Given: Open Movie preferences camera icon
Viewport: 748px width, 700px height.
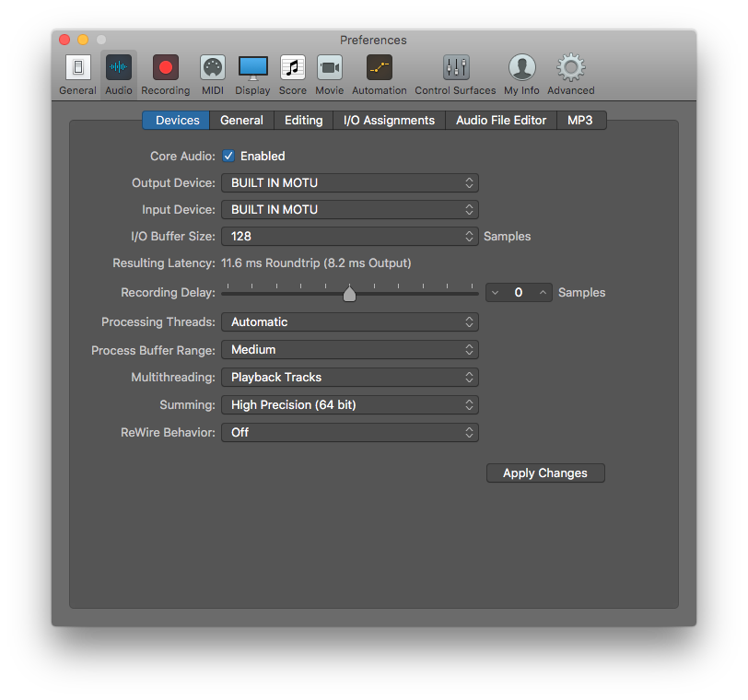Looking at the screenshot, I should click(330, 68).
